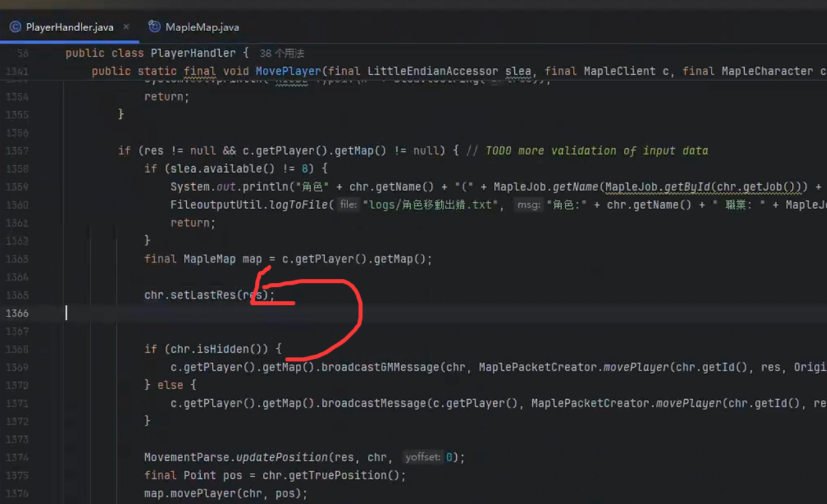Click gutter line number 1368
This screenshot has height=504, width=827.
click(x=17, y=349)
